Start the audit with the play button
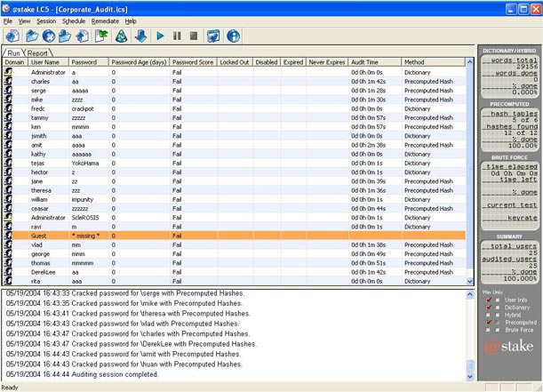Screen dimensions: 543x392 tap(161, 36)
